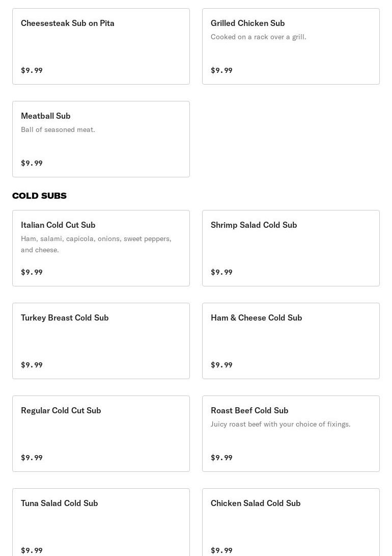Click the "Cooked on a rack over a grill" description
The width and height of the screenshot is (392, 556).
pos(258,37)
